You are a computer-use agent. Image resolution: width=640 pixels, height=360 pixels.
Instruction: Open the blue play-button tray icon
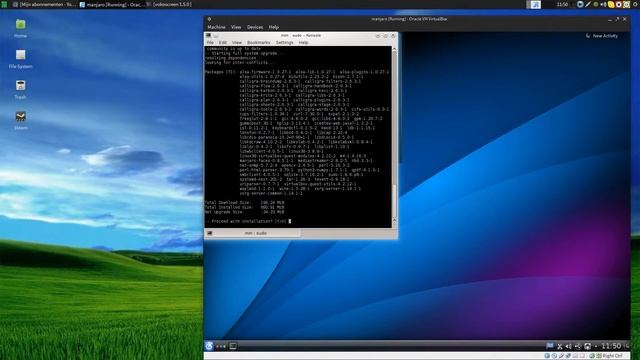(580, 4)
